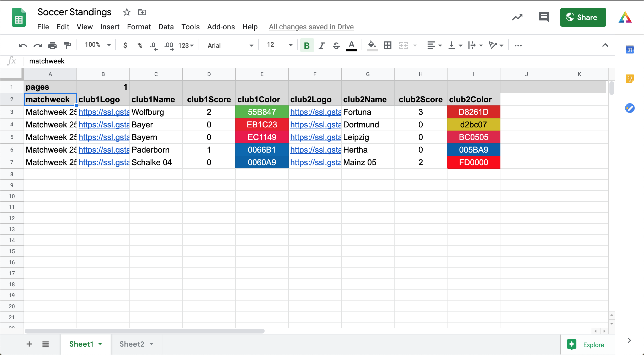Viewport: 644px width, 355px height.
Task: Click the Undo arrow icon
Action: click(23, 46)
